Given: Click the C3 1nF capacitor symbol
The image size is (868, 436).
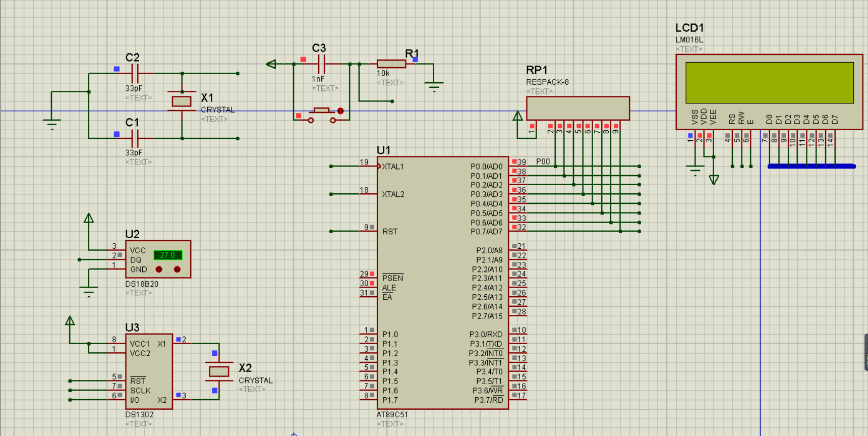Looking at the screenshot, I should tap(322, 64).
